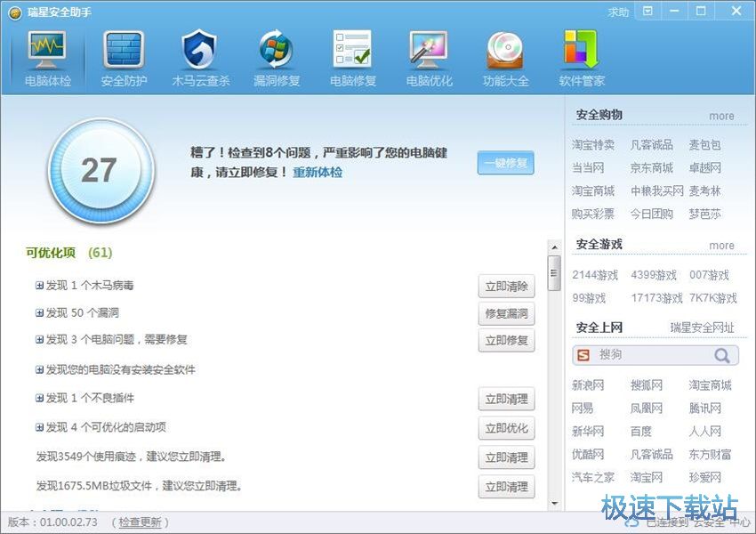Click the 搜狗 search input field
The image size is (756, 534).
tap(655, 355)
